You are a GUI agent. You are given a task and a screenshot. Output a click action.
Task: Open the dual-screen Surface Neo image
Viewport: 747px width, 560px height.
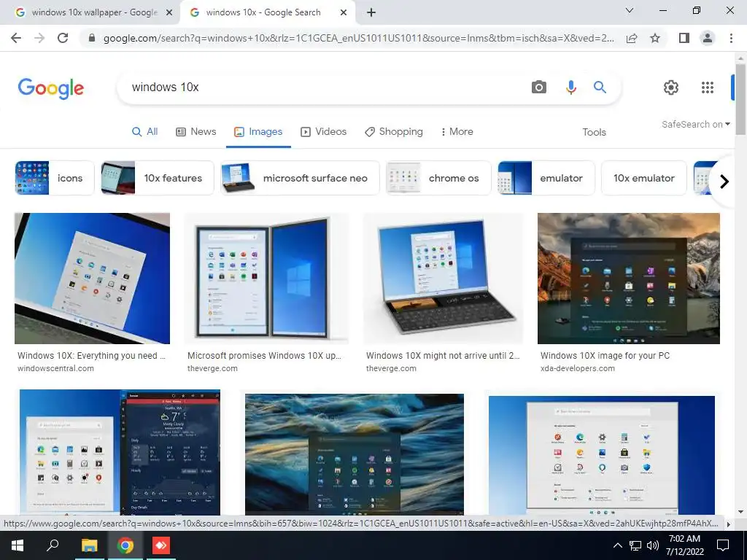pos(266,278)
